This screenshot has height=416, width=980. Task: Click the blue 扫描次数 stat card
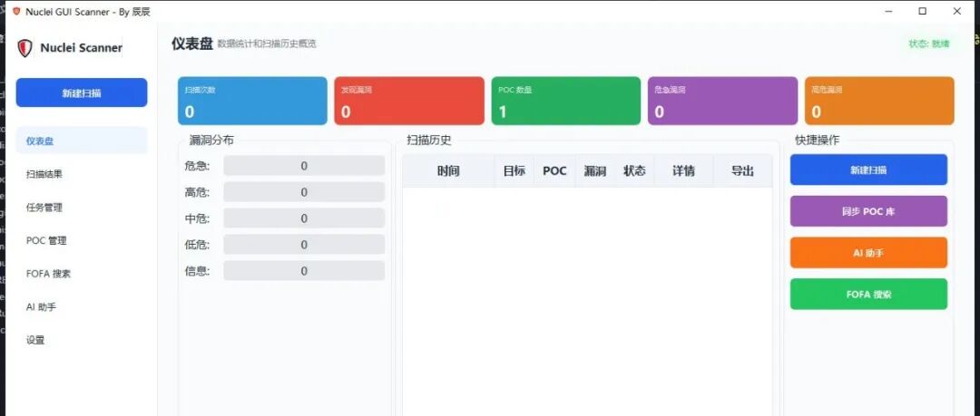point(252,102)
